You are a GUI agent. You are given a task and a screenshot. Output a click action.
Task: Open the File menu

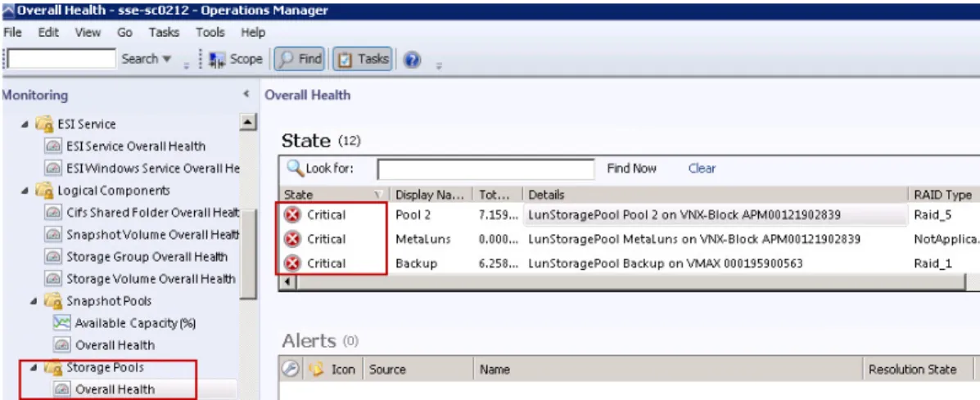click(x=12, y=33)
